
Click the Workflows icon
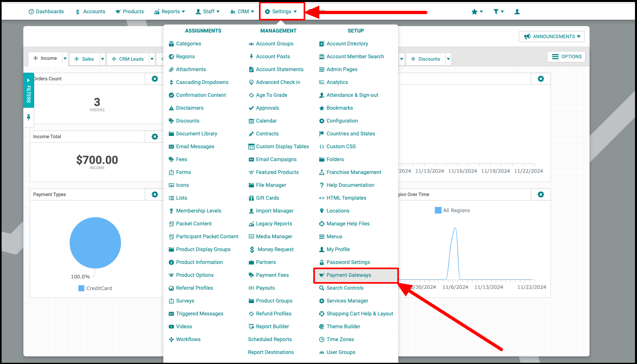coord(171,339)
